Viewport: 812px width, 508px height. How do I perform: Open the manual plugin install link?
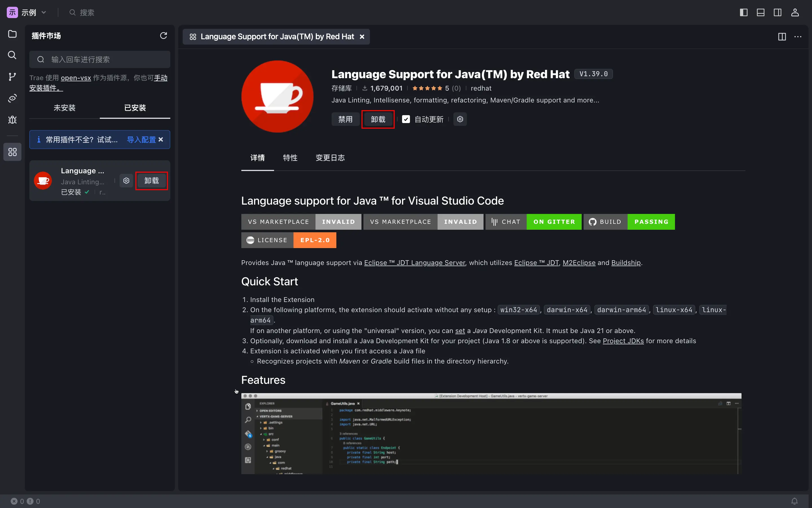click(160, 78)
